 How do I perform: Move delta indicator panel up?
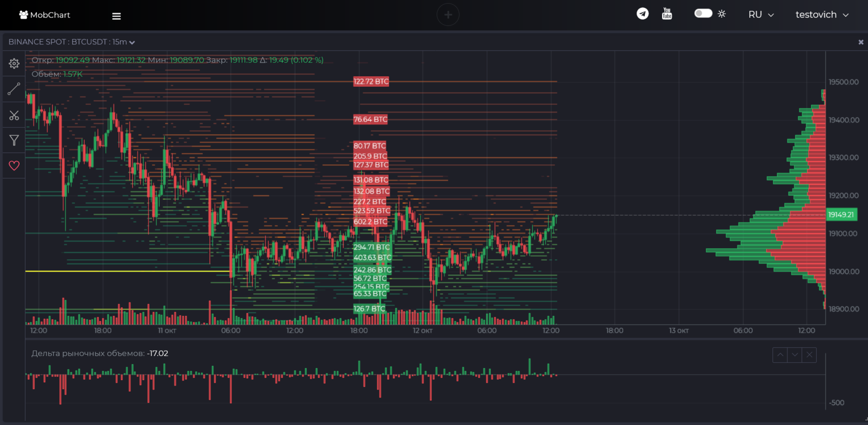[x=780, y=355]
